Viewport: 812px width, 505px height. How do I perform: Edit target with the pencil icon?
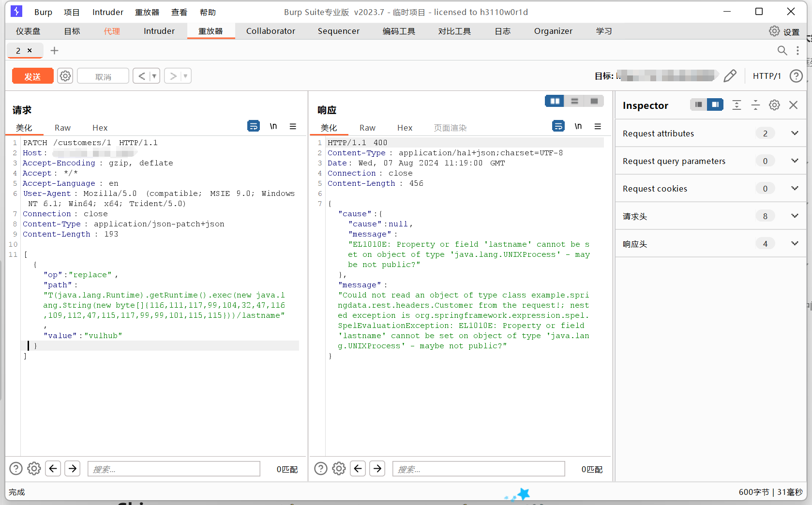[730, 76]
